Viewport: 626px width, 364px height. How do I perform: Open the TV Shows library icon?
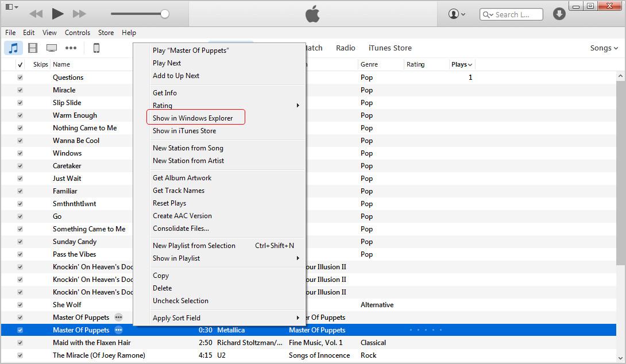(52, 48)
